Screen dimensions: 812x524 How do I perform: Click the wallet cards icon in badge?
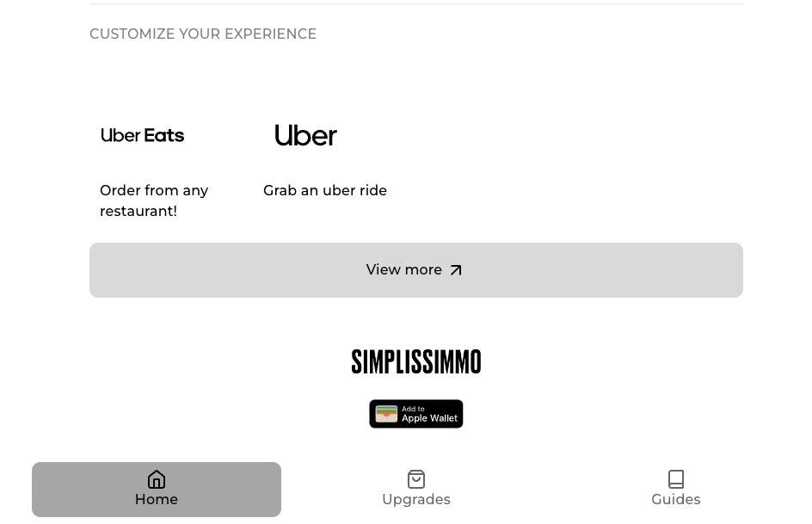coord(386,414)
